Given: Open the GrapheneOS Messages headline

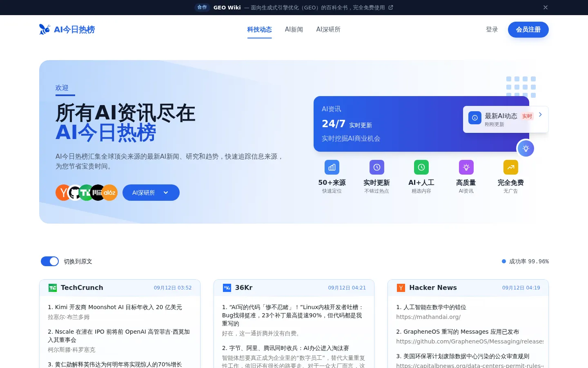Looking at the screenshot, I should click(458, 332).
